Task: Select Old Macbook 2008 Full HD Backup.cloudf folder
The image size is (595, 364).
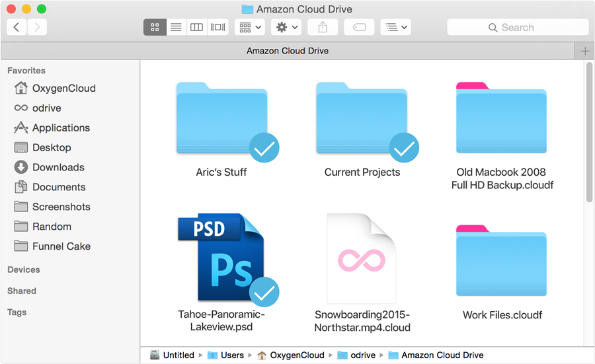Action: 501,118
